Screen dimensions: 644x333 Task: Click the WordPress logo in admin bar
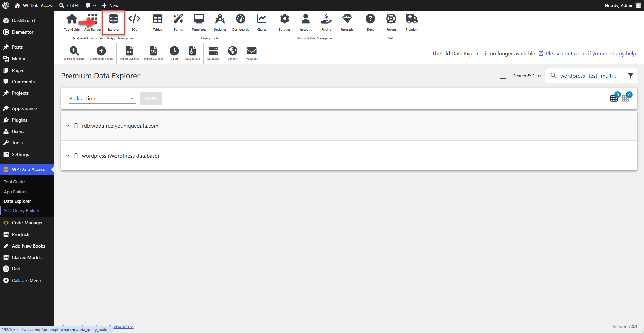[x=6, y=5]
